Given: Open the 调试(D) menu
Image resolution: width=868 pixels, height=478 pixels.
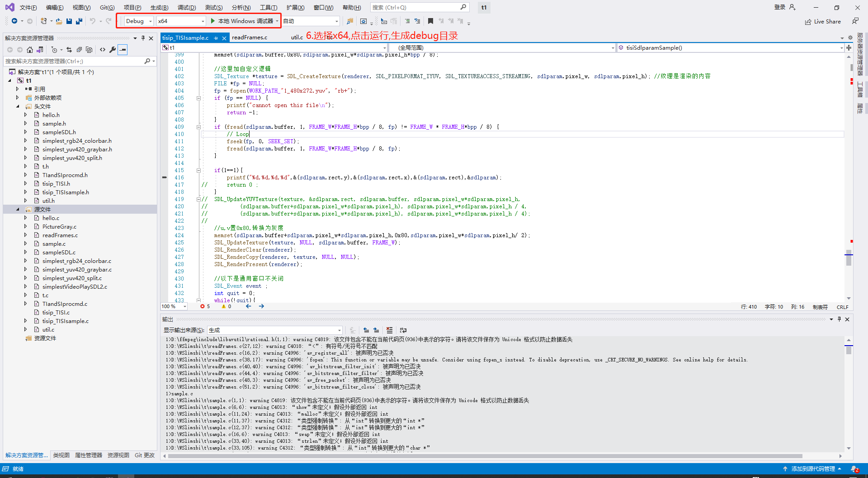Looking at the screenshot, I should click(187, 7).
